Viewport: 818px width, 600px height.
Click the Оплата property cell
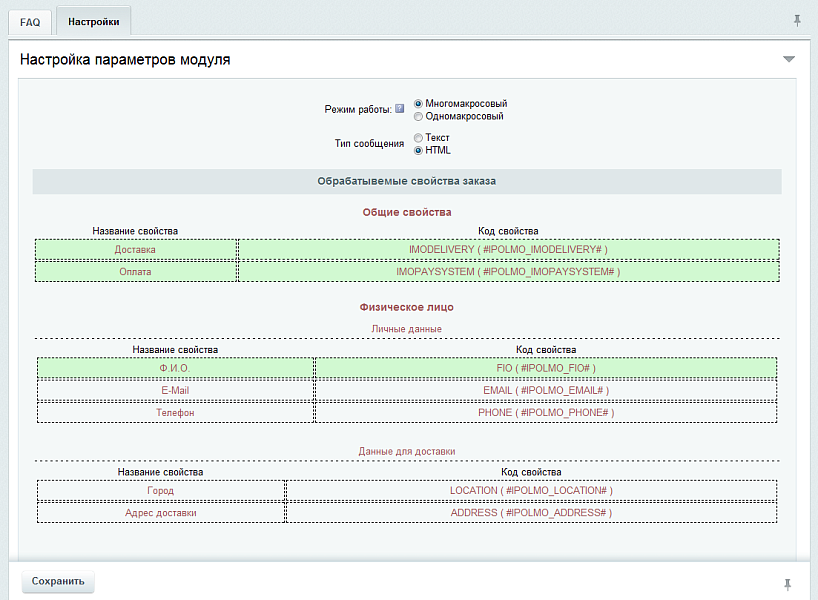click(x=135, y=271)
